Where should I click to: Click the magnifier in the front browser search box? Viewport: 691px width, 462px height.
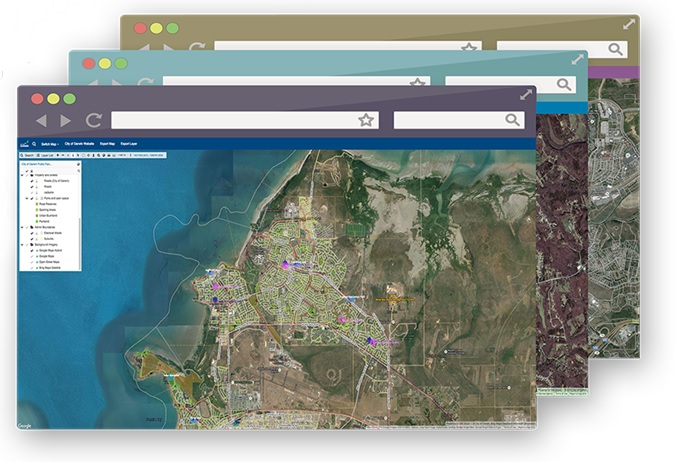click(512, 120)
